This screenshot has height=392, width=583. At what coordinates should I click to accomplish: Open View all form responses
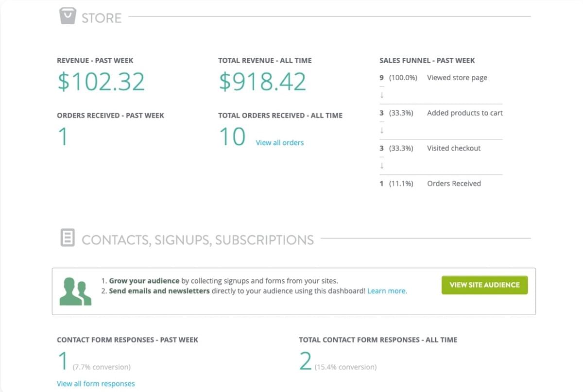pyautogui.click(x=96, y=383)
